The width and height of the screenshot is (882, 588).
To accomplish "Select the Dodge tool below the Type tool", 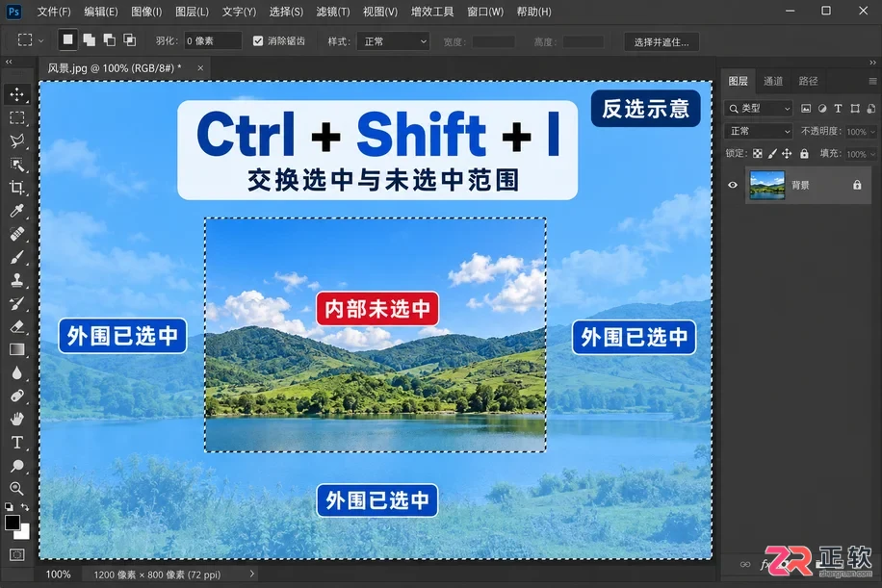I will [x=17, y=466].
